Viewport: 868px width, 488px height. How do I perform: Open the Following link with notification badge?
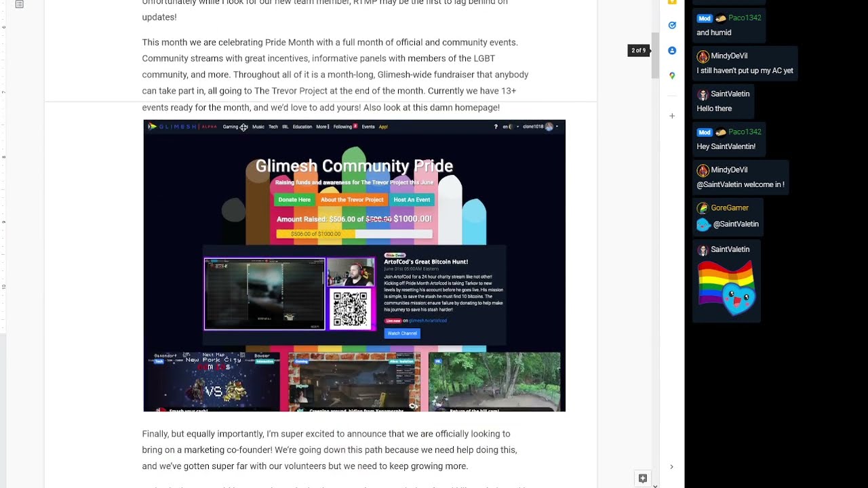[x=345, y=127]
